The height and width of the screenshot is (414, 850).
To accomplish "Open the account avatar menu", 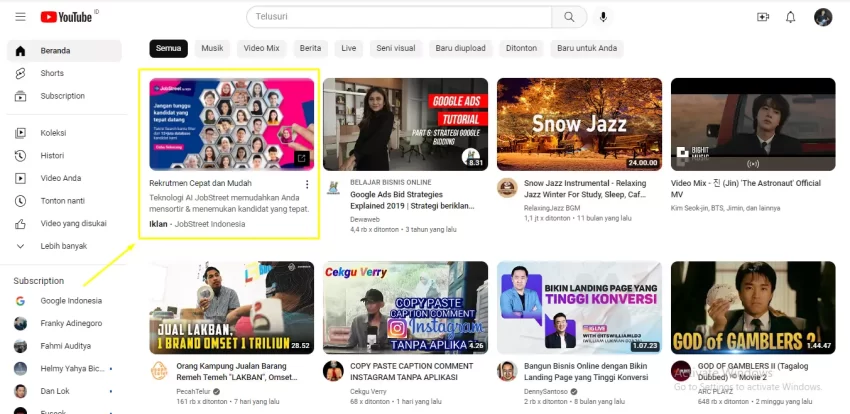I will (x=823, y=17).
